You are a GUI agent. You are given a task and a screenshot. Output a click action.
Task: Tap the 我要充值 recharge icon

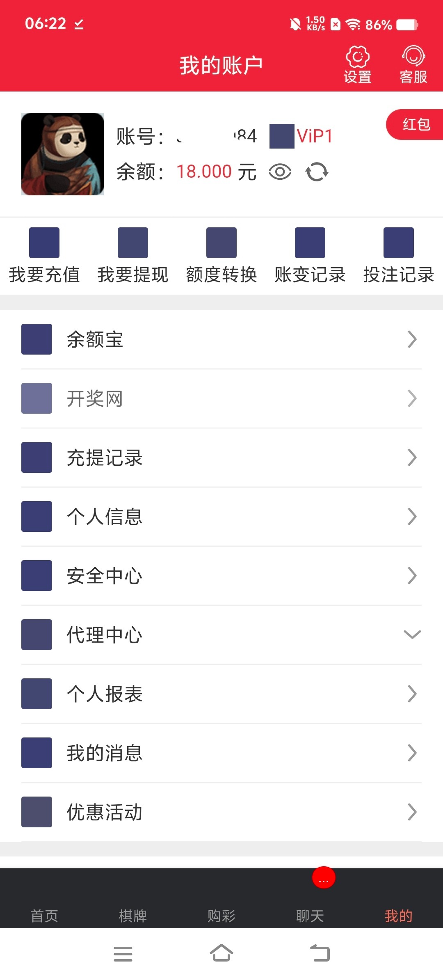pyautogui.click(x=44, y=243)
